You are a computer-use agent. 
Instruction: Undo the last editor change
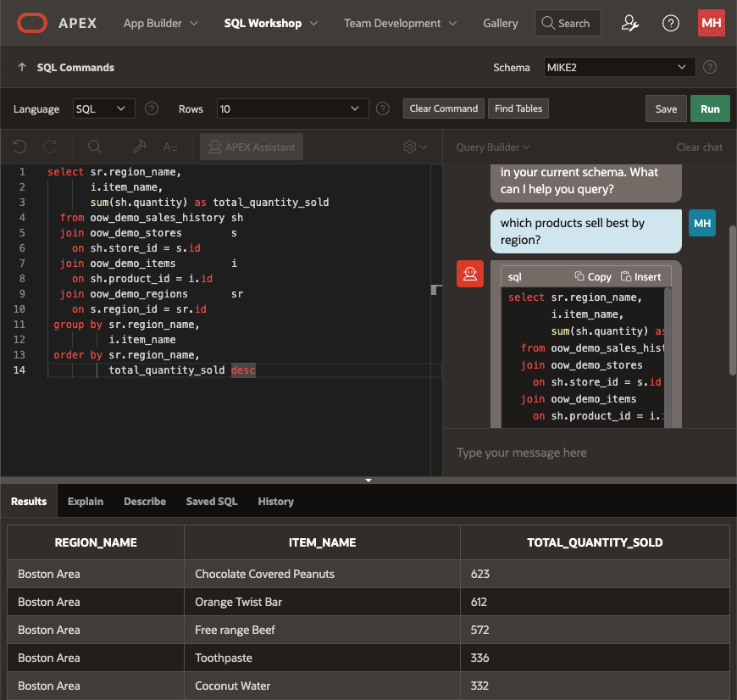click(18, 147)
